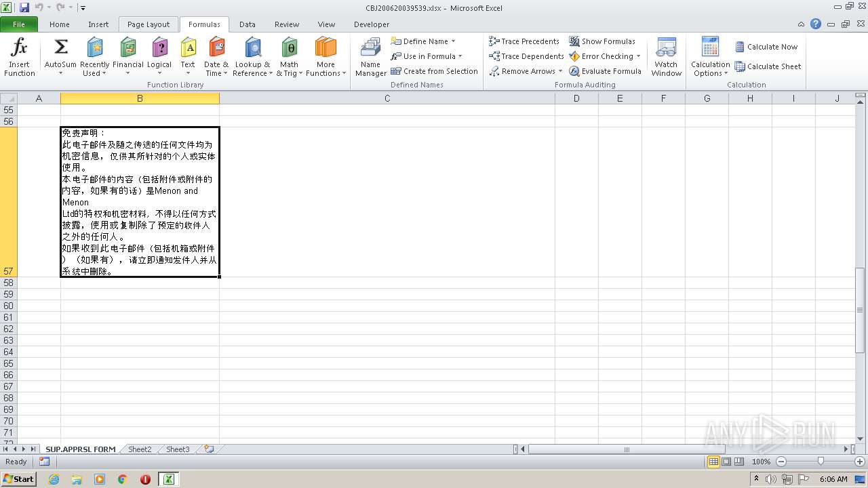Open Financial functions book icon
The width and height of the screenshot is (868, 488).
(128, 47)
